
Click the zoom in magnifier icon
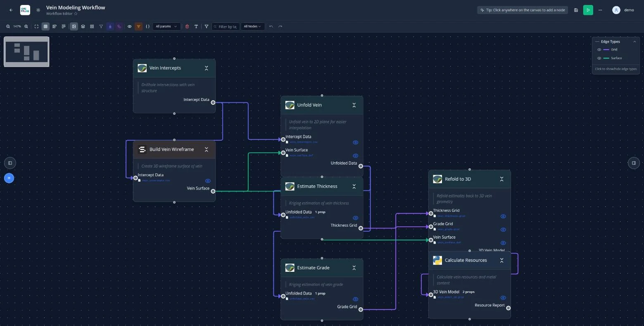coord(26,26)
